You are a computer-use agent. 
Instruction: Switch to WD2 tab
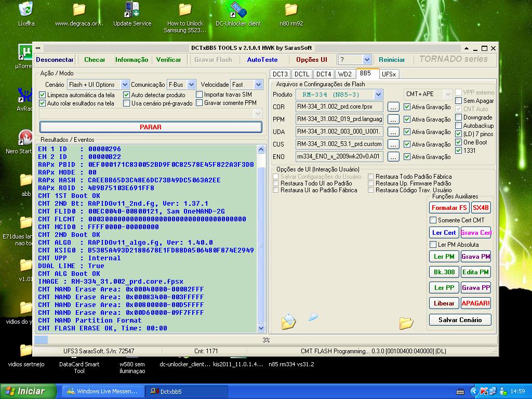345,74
